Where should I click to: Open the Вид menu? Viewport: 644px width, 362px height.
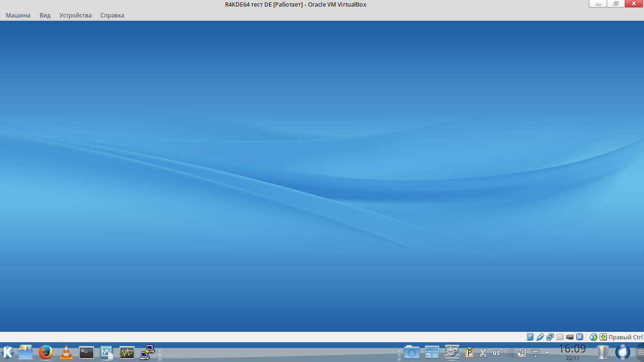click(45, 15)
